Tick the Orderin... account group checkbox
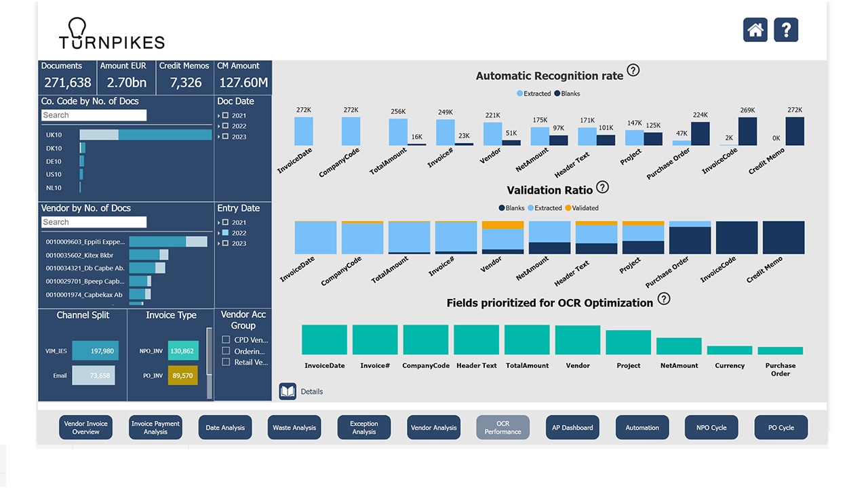868x488 pixels. pos(226,351)
